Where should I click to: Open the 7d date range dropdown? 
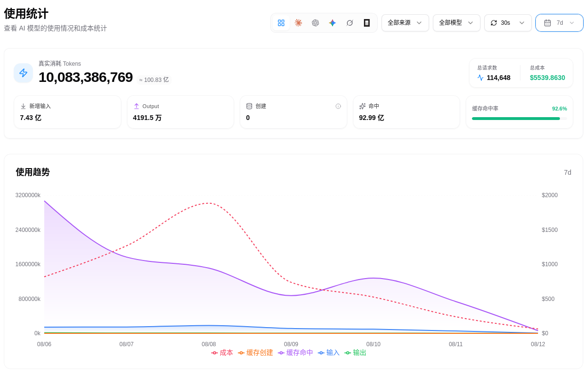pyautogui.click(x=559, y=23)
